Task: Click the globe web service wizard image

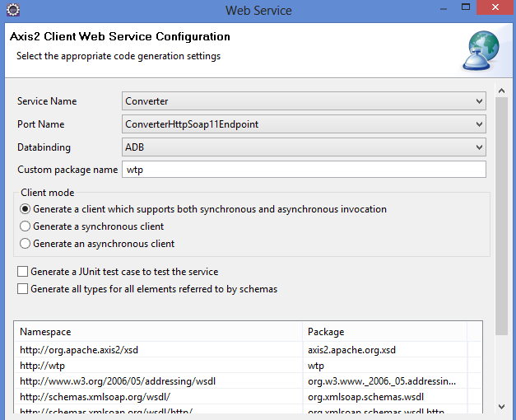Action: pyautogui.click(x=481, y=50)
